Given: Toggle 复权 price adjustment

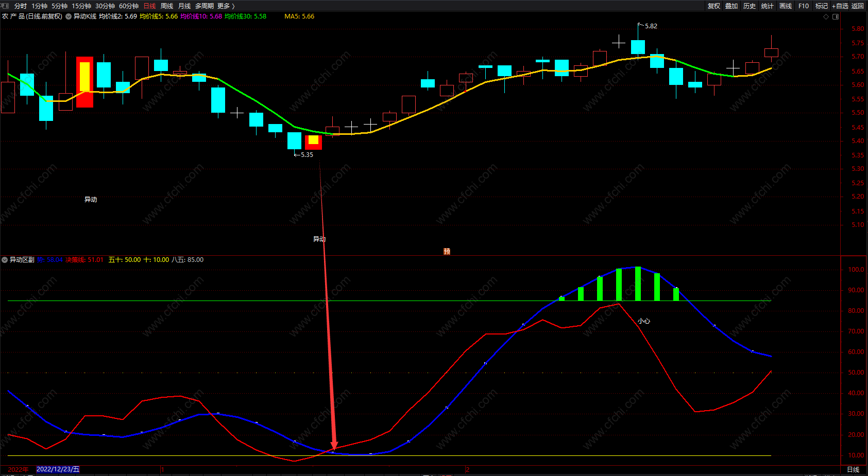Looking at the screenshot, I should coord(714,6).
